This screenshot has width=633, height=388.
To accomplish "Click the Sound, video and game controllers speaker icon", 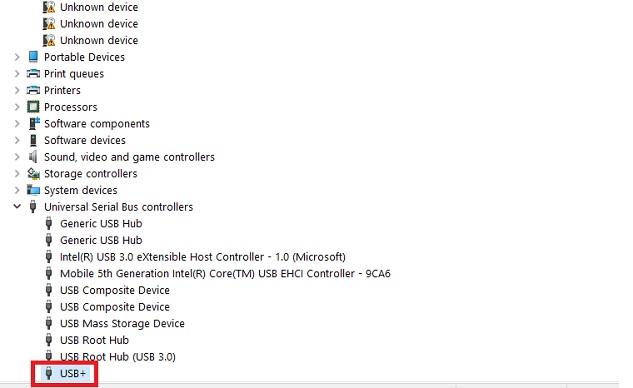I will click(x=33, y=157).
